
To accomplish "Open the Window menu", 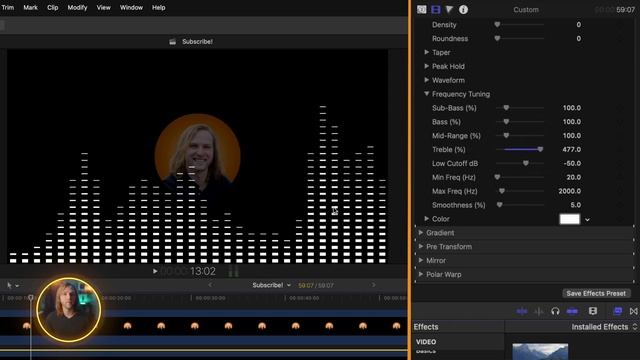I will [x=131, y=7].
